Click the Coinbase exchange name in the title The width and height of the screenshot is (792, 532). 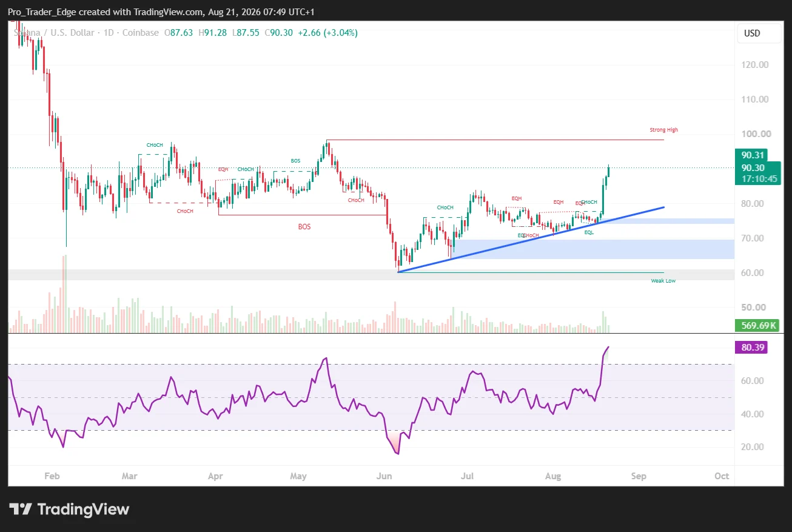(141, 33)
